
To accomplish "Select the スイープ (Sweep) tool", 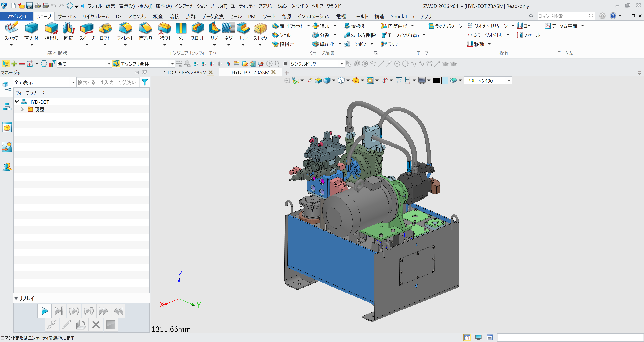I will [87, 32].
